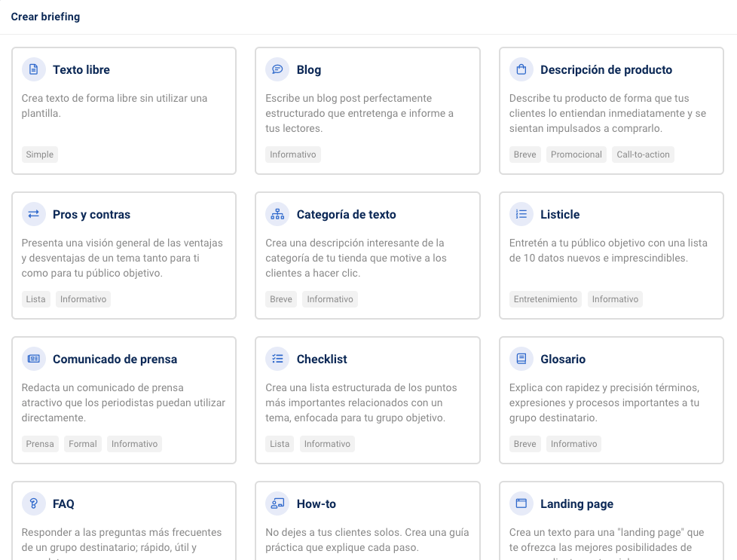This screenshot has width=737, height=560.
Task: Click the Blog speech bubble icon
Action: (x=277, y=69)
